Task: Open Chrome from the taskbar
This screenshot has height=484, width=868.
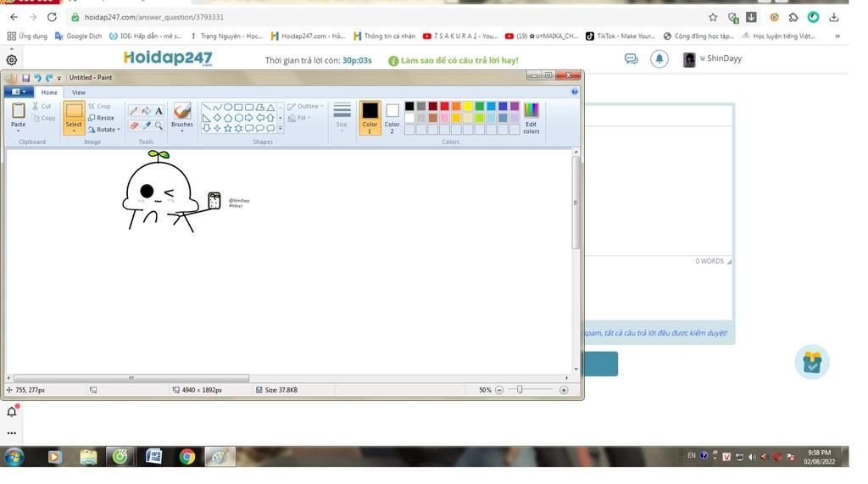Action: [187, 456]
